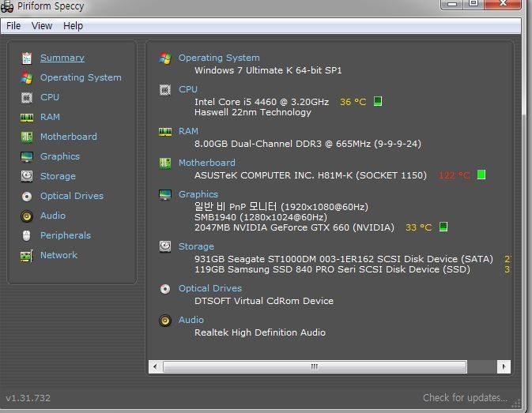Click the Optical Drives disc icon in summary panel
Image resolution: width=532 pixels, height=413 pixels.
(x=165, y=289)
